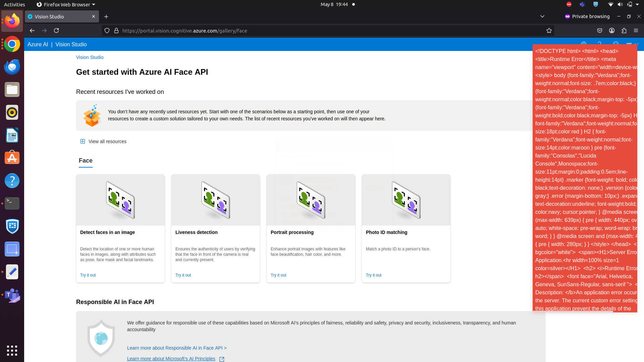Viewport: 644px width, 362px height.
Task: View site security lock information
Action: click(x=116, y=31)
